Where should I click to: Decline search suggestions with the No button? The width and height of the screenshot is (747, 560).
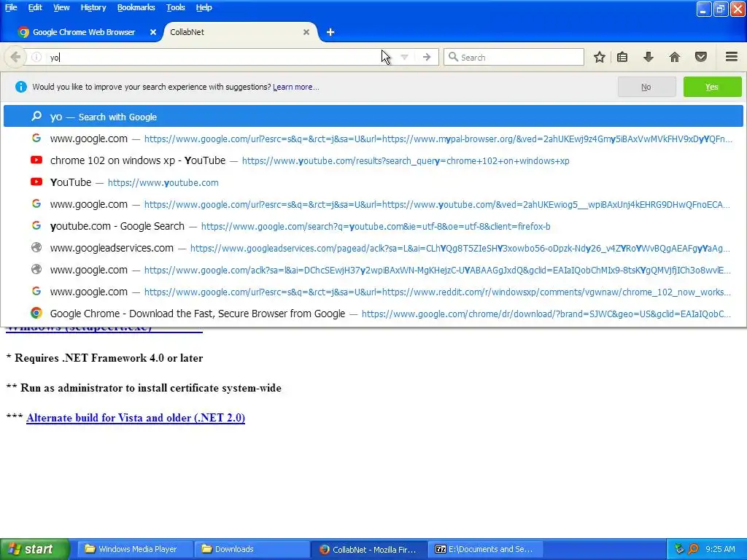[646, 87]
